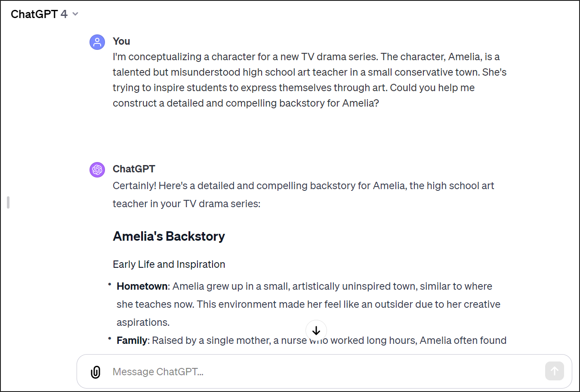Click the user's prompt about Amelia

(x=310, y=80)
